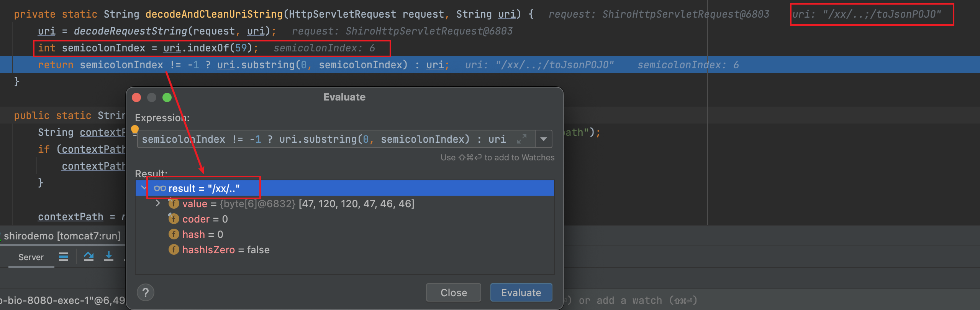Click "public static Strin" method declaration

[x=70, y=115]
